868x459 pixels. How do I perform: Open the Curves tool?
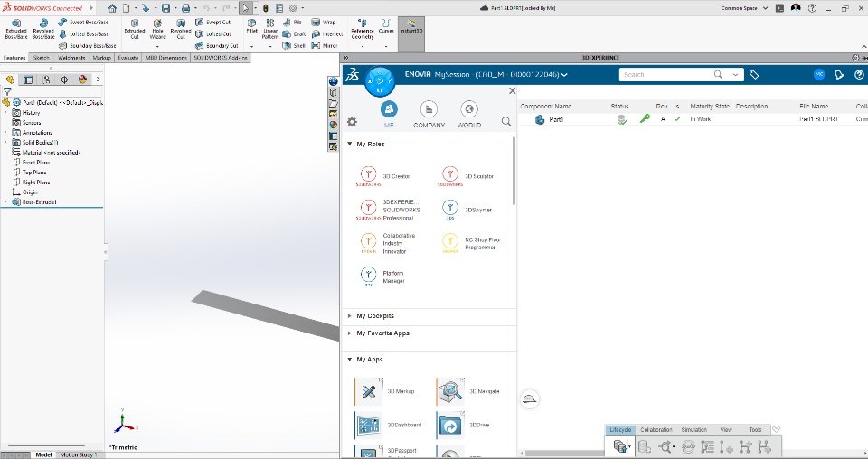(x=386, y=26)
